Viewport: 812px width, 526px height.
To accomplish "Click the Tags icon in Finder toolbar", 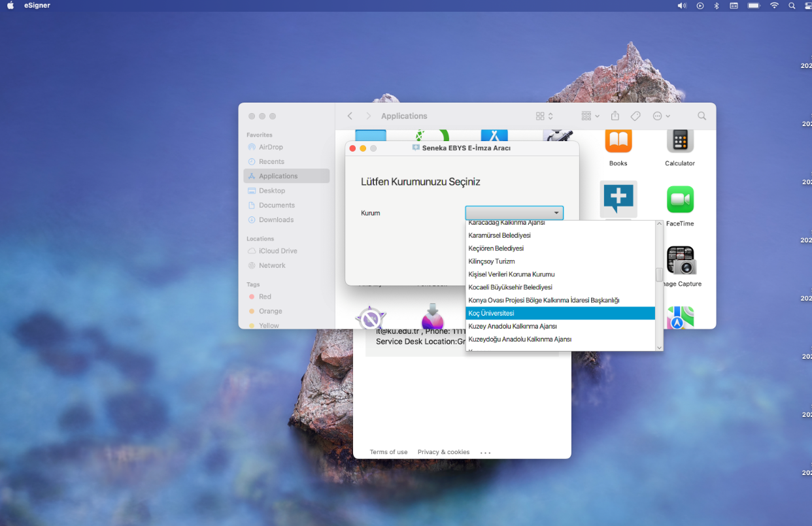I will 635,116.
